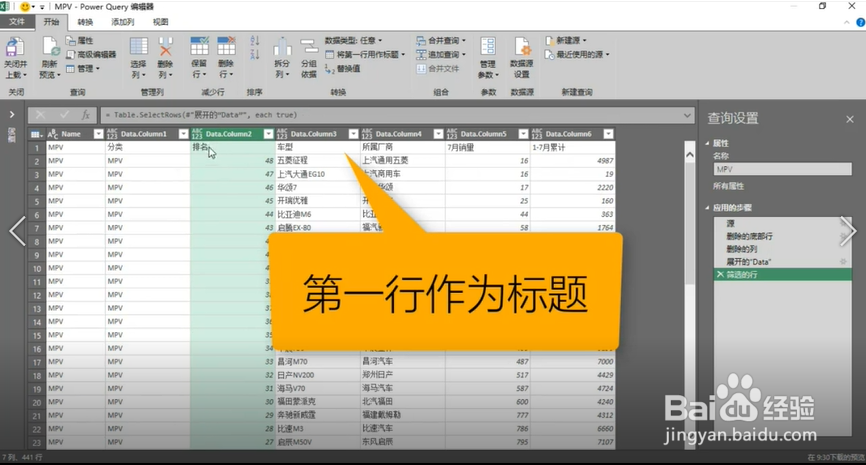866x465 pixels.
Task: Open the New Source (新建源) dropdown
Action: pyautogui.click(x=566, y=40)
